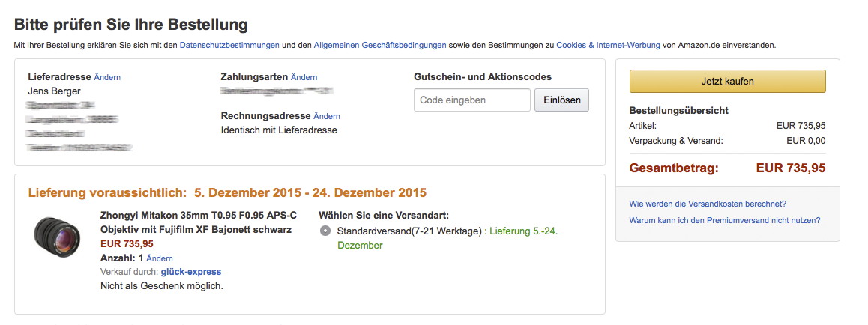Click the Standardversand(7-21 Werktage) label text
This screenshot has width=868, height=325.
pyautogui.click(x=409, y=231)
